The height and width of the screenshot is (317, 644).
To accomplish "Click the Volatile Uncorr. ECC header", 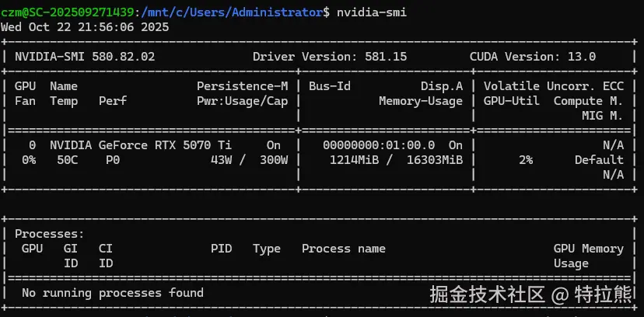I will pyautogui.click(x=553, y=86).
